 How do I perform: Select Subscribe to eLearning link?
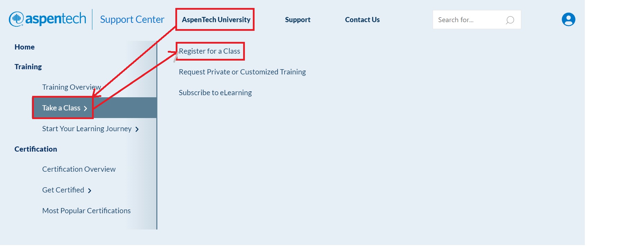215,93
